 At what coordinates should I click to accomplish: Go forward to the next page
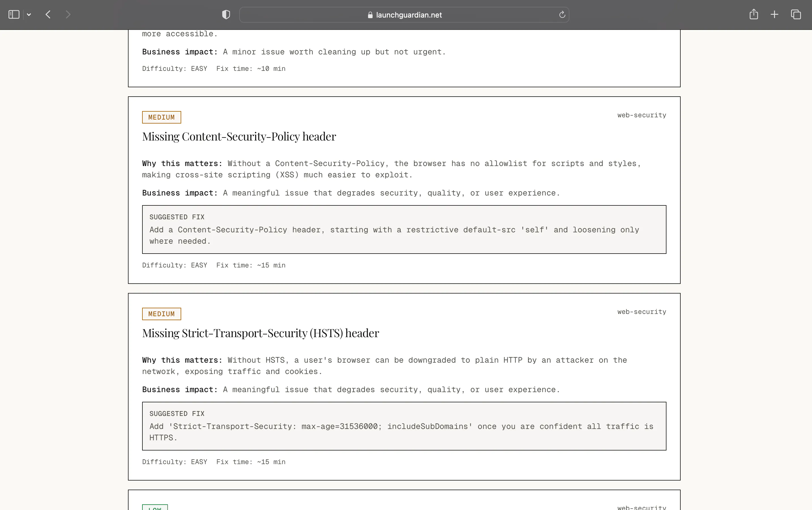(x=68, y=14)
